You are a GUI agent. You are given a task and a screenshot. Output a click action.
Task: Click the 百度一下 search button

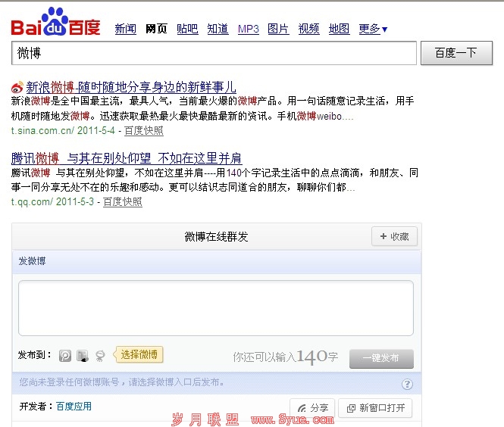pos(456,53)
